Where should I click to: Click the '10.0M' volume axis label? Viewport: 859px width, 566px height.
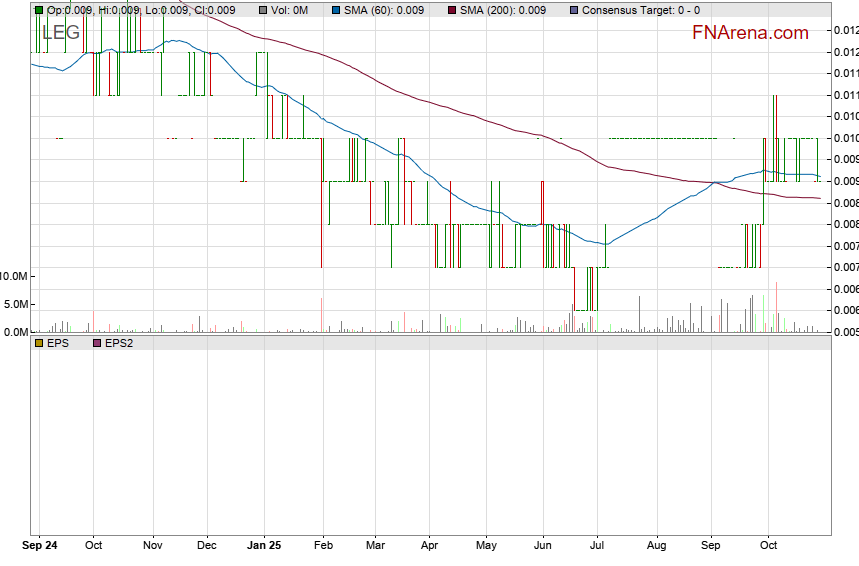pos(14,276)
